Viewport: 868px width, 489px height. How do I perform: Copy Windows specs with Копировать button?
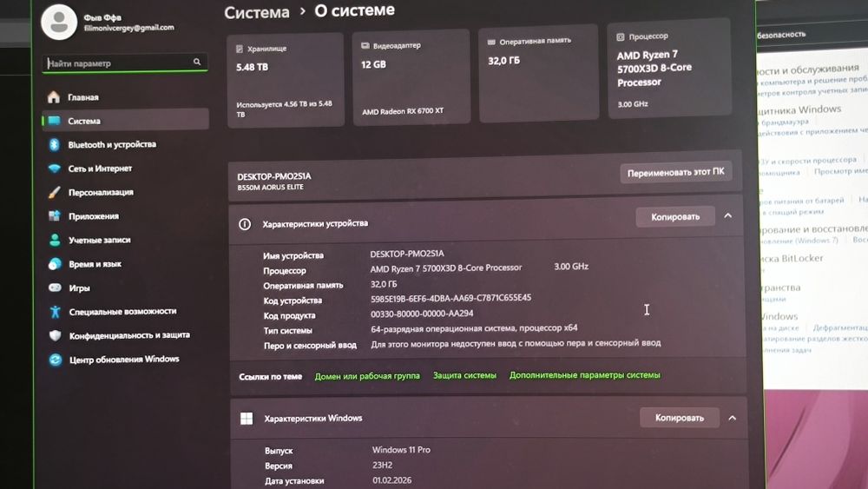click(680, 418)
